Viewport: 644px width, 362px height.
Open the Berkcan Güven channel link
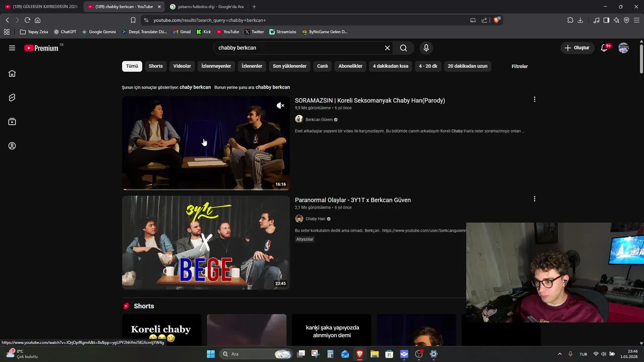[x=319, y=120]
